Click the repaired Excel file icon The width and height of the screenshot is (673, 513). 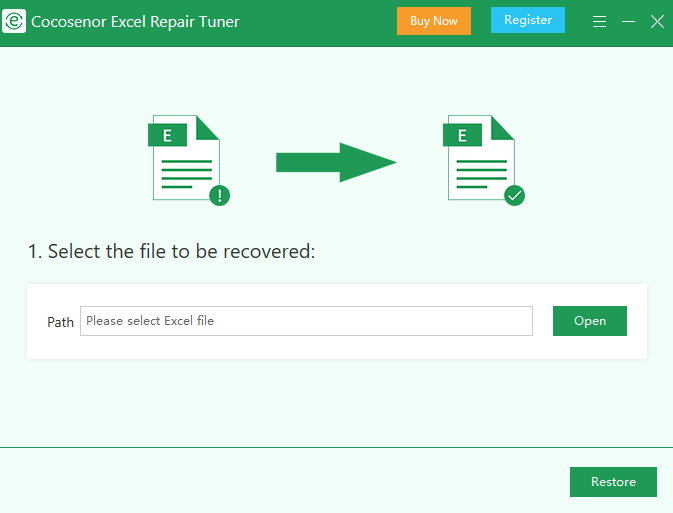484,160
